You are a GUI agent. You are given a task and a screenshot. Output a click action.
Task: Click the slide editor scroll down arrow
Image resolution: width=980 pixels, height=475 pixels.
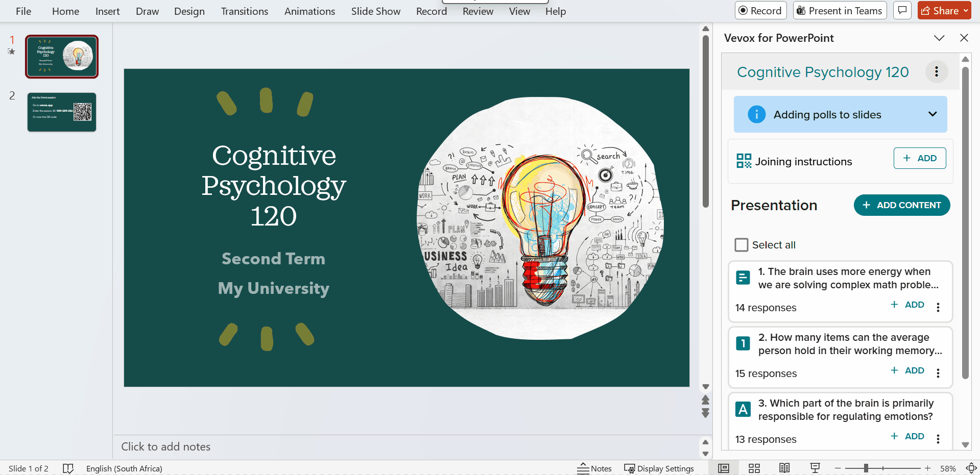point(705,387)
